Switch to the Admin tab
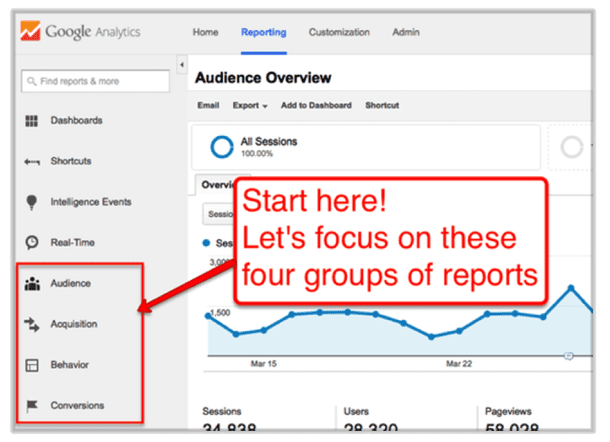 point(406,32)
